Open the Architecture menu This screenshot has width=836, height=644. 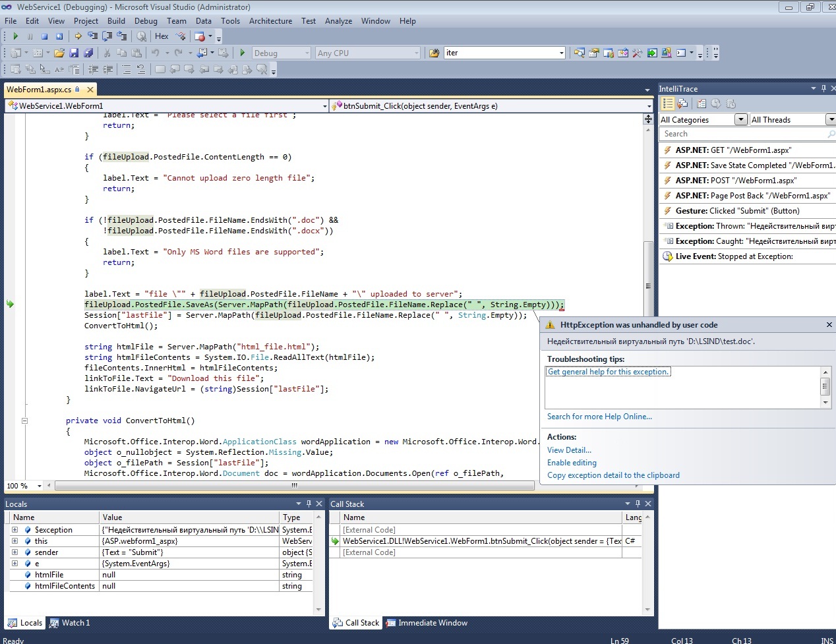pos(270,20)
